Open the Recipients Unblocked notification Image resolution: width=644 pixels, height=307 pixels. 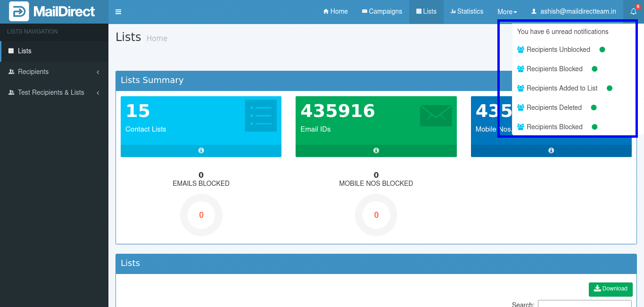558,50
